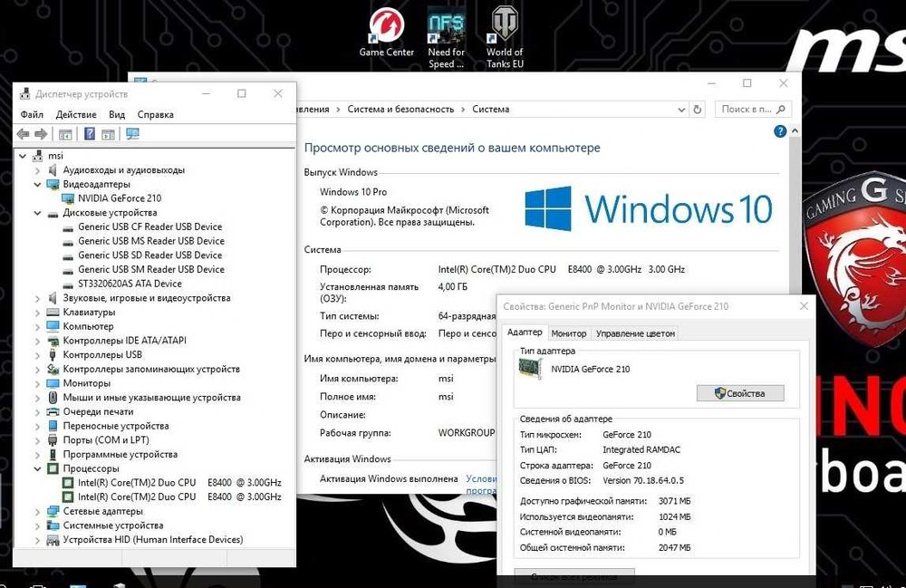
Task: Maximize the Device Manager window
Action: [x=242, y=93]
